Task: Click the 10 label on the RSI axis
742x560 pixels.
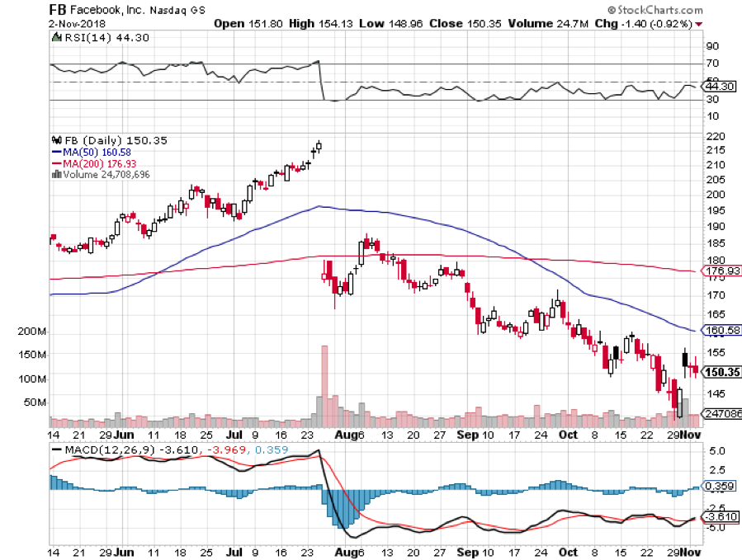Action: coord(712,116)
